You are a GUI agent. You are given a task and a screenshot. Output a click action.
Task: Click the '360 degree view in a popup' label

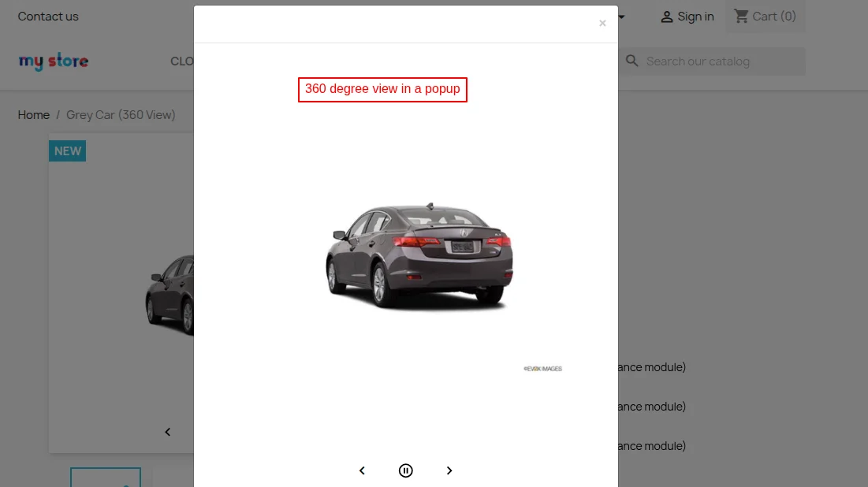click(382, 89)
